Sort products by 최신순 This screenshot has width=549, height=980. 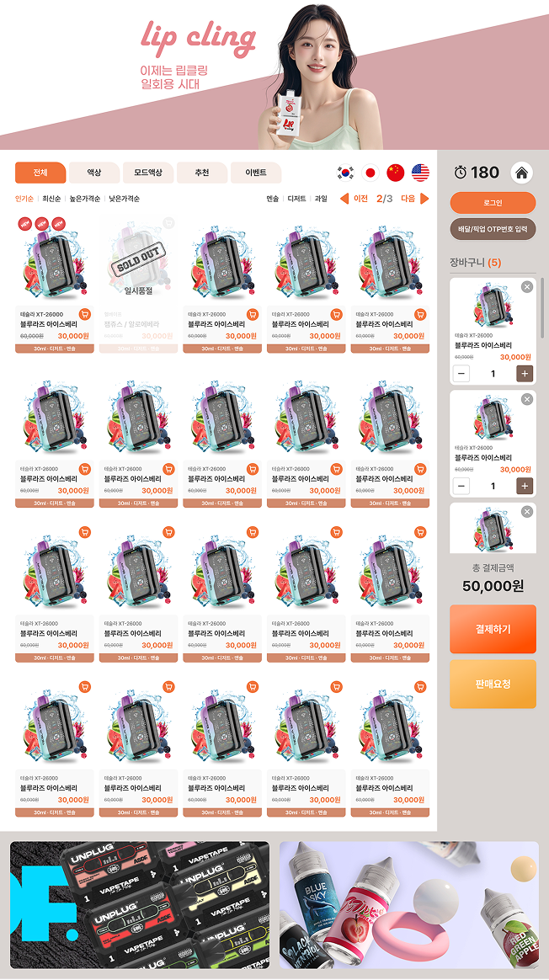pos(51,199)
